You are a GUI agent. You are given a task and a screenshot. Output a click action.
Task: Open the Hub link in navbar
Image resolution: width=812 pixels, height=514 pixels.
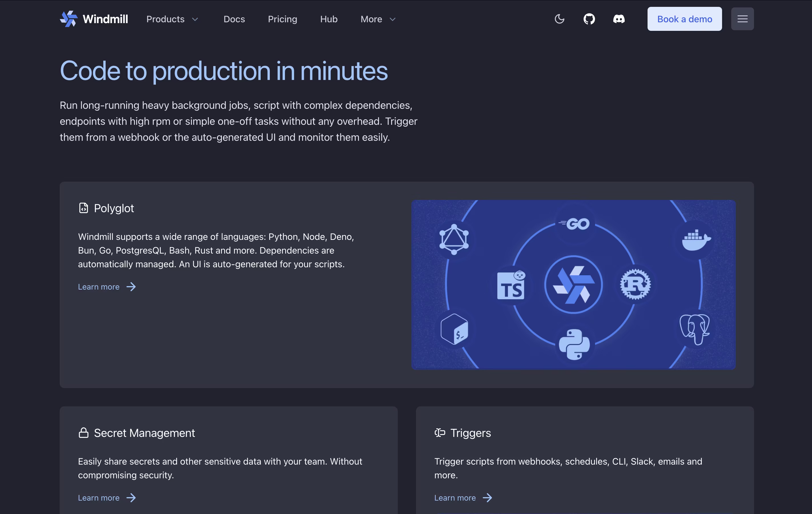[x=329, y=19]
